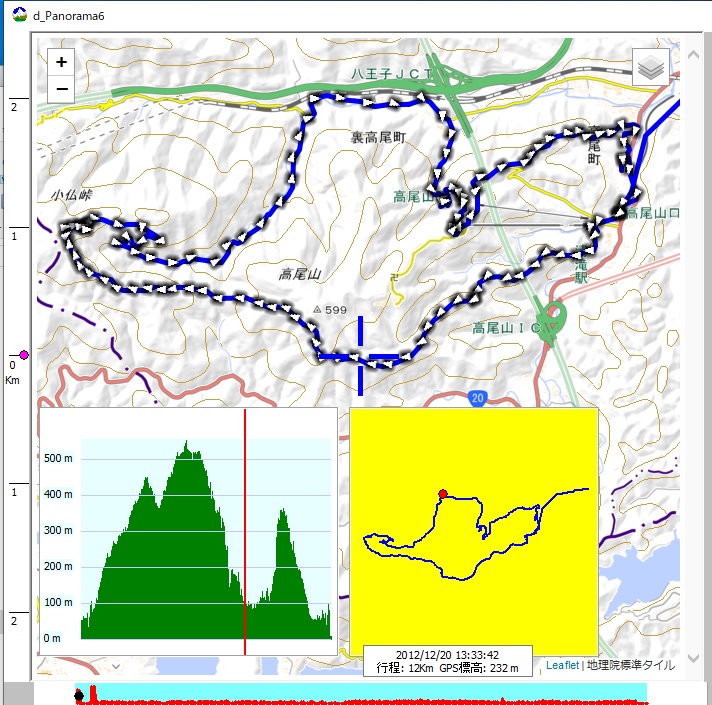Click the d_Panorama6 app icon in title bar

[x=19, y=17]
